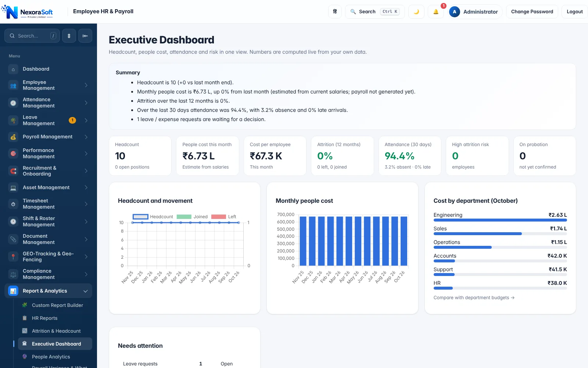The height and width of the screenshot is (368, 588).
Task: Toggle dark mode moon icon
Action: pos(416,12)
